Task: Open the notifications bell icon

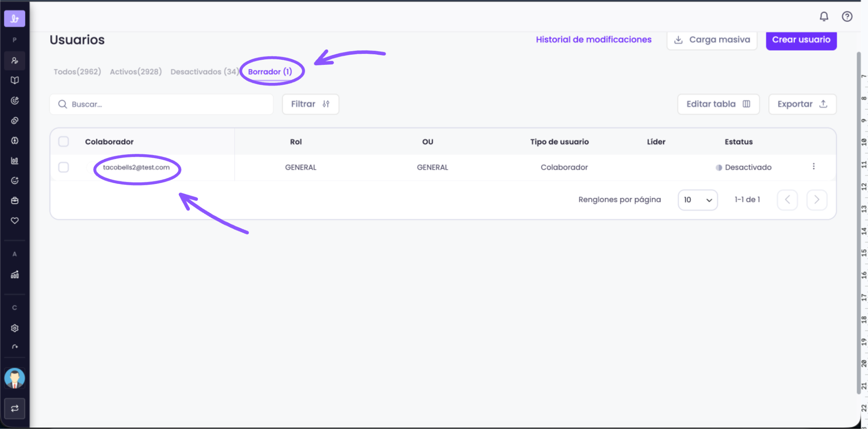Action: click(x=823, y=17)
